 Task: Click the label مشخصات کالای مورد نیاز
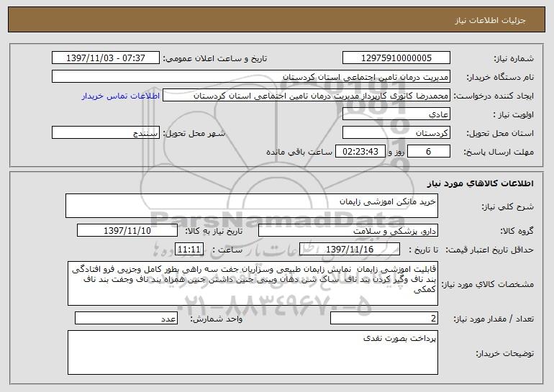pyautogui.click(x=488, y=284)
